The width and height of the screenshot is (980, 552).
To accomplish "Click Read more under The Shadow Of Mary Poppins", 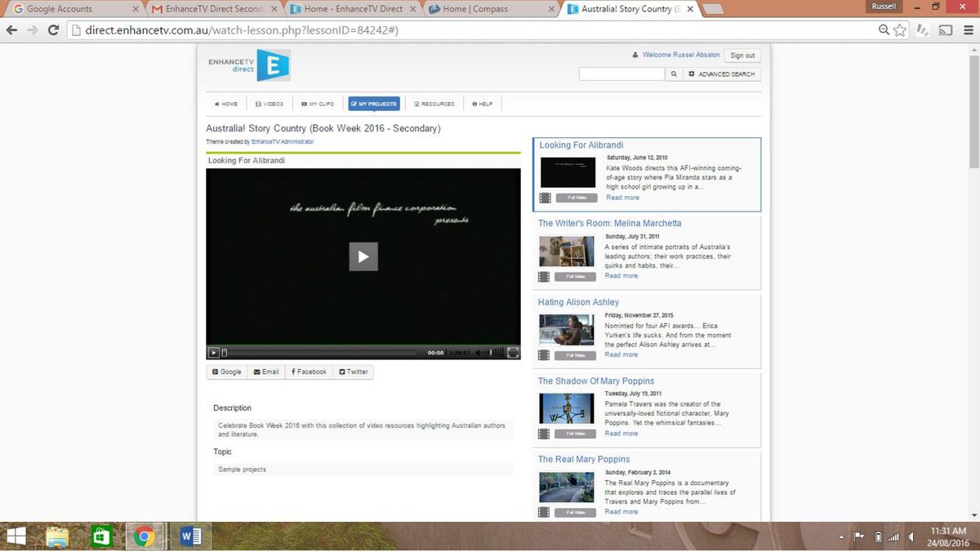I will pyautogui.click(x=621, y=434).
